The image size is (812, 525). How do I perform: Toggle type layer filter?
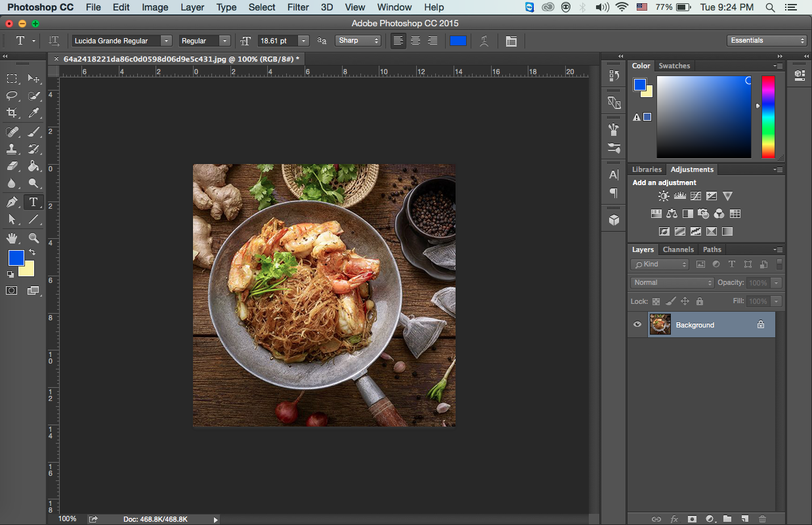(732, 264)
